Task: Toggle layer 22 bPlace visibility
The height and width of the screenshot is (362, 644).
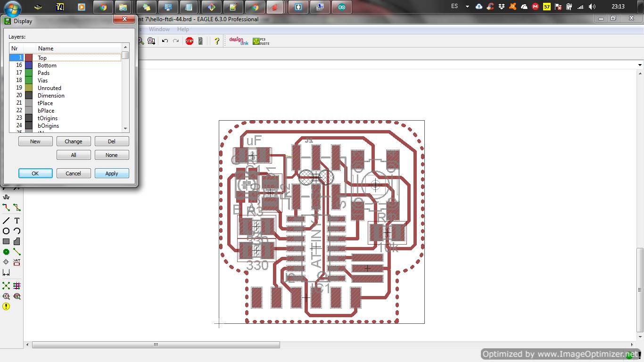Action: [x=65, y=110]
